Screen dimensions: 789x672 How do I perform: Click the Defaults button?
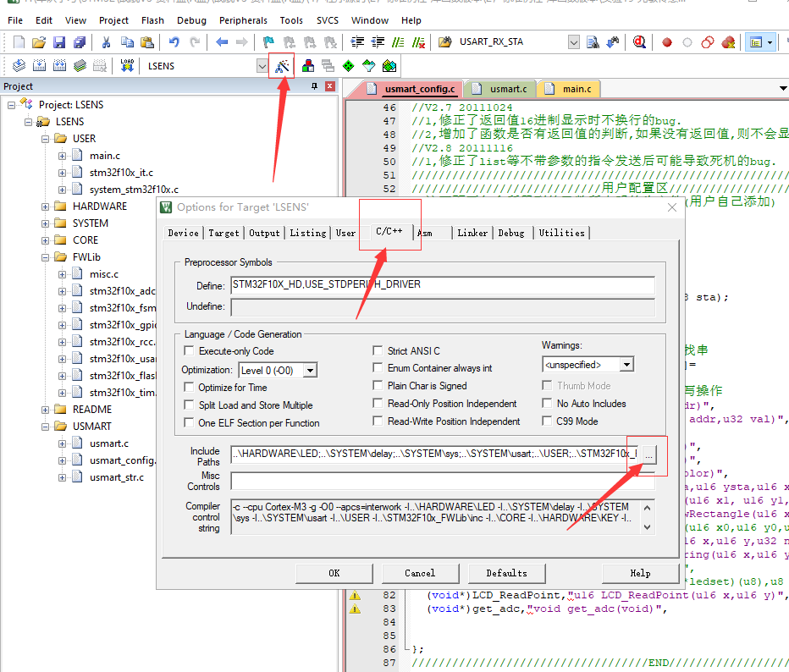tap(507, 574)
